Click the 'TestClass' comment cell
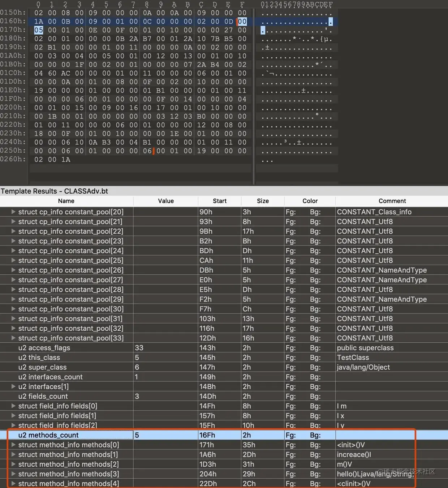Viewport: 448px width, 488px height. [353, 358]
